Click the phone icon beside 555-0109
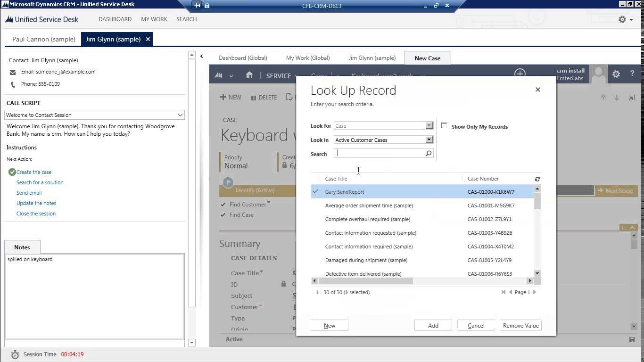Screen dimensions: 644x362 click(x=13, y=84)
